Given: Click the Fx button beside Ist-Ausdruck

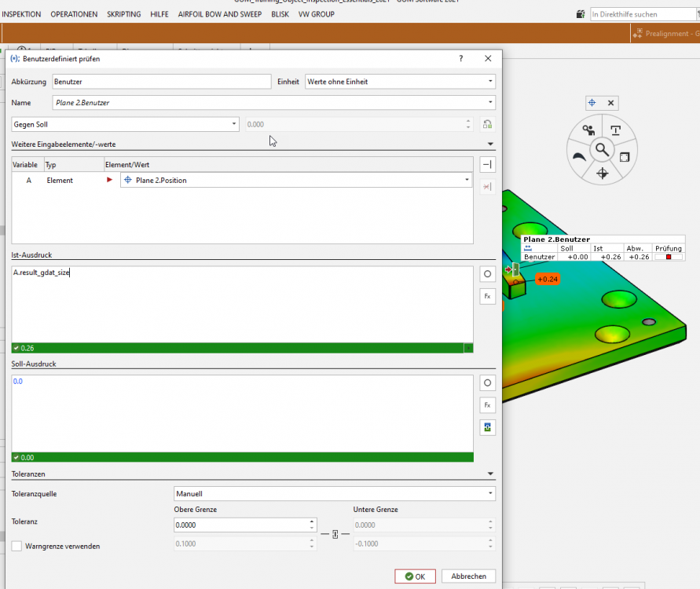Looking at the screenshot, I should point(487,296).
